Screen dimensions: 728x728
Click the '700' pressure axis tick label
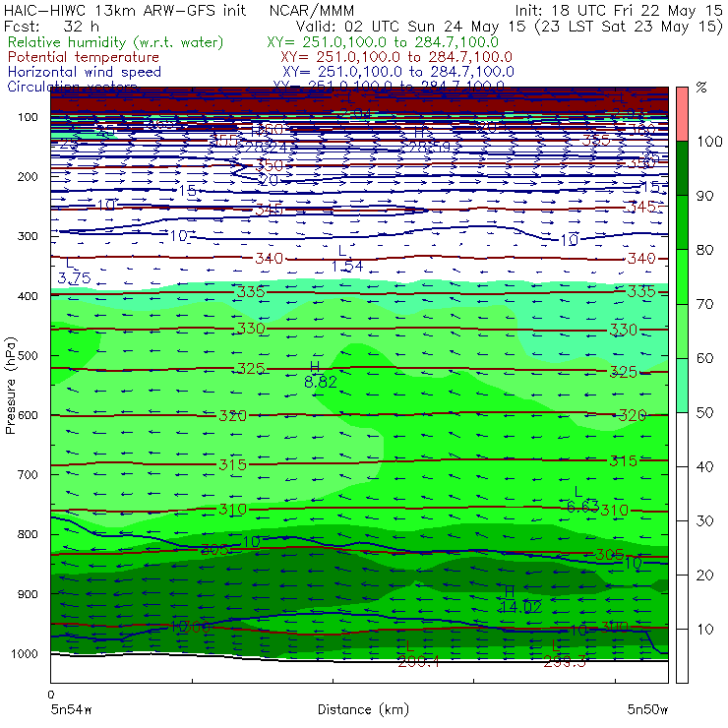pyautogui.click(x=28, y=475)
